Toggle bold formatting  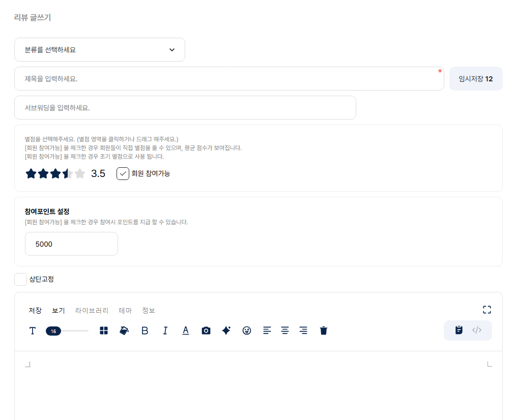click(x=145, y=331)
